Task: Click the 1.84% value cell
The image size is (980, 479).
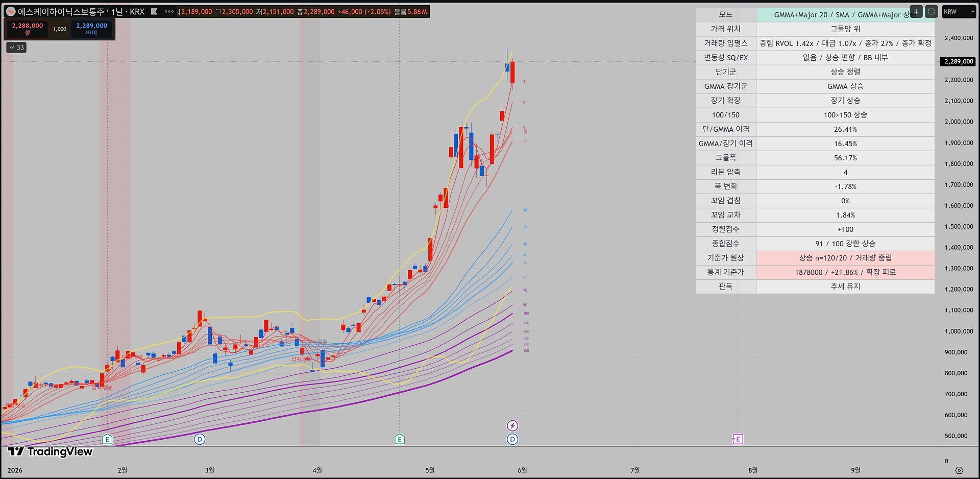Action: [845, 215]
